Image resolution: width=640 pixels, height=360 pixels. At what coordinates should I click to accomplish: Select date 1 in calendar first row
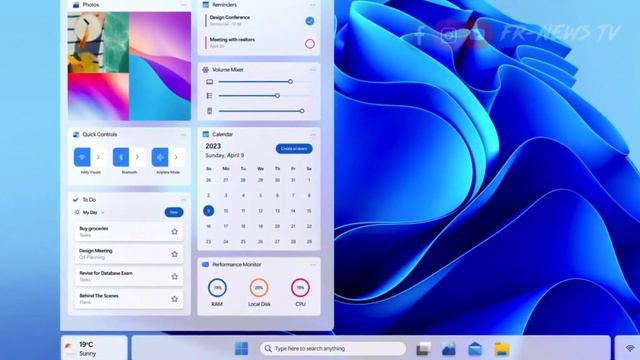(309, 180)
